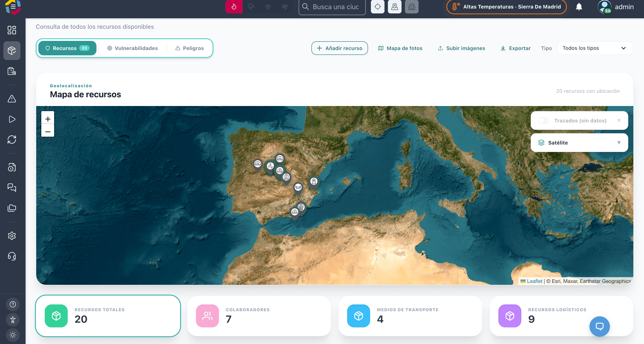Open Altas Temperaturas Sierra De Madrid alert
Screen dimensions: 644x344
pyautogui.click(x=506, y=7)
